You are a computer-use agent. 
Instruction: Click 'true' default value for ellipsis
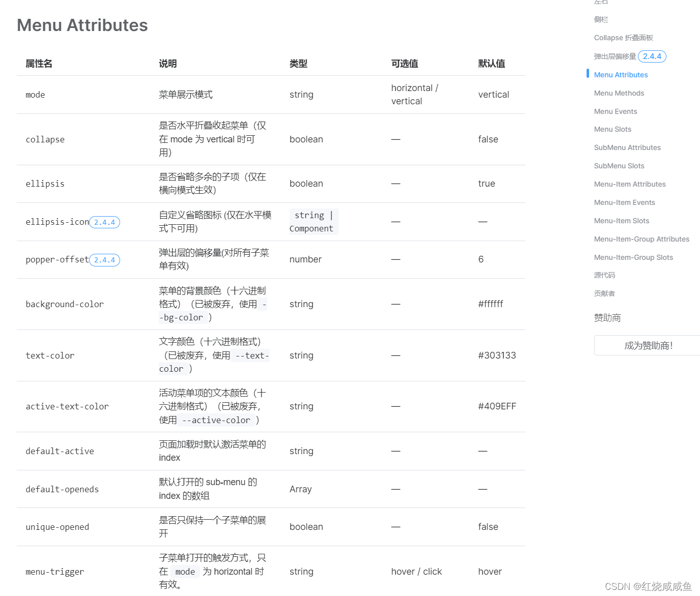[x=486, y=184]
